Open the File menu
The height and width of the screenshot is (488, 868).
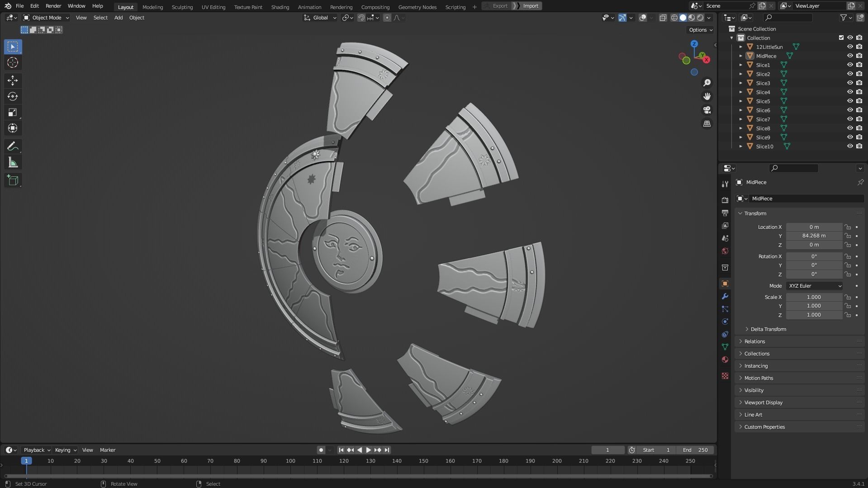tap(19, 6)
